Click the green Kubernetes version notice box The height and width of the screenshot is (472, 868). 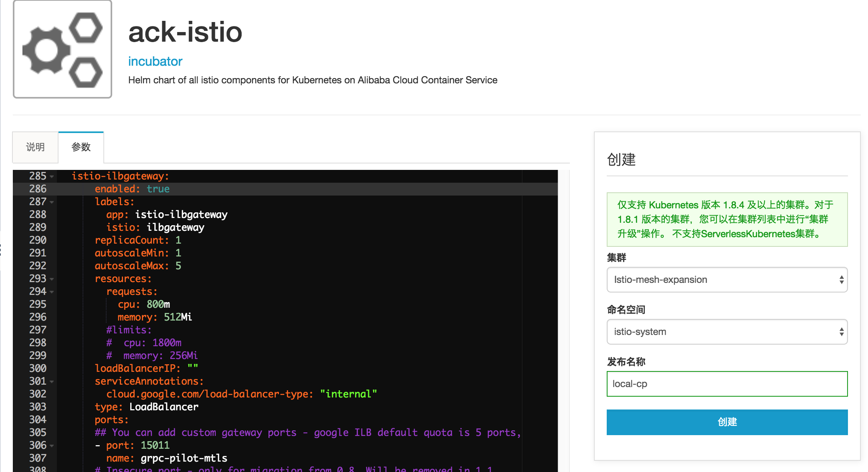[727, 220]
